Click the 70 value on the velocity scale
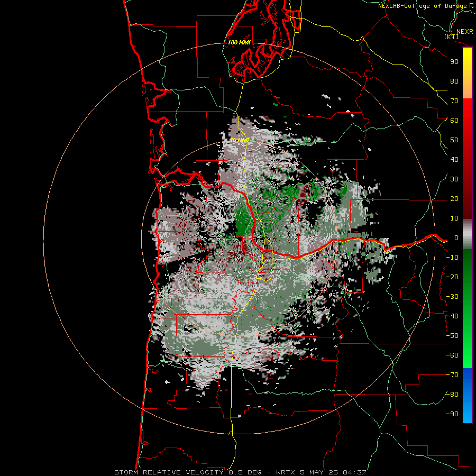The height and width of the screenshot is (476, 476). click(454, 101)
